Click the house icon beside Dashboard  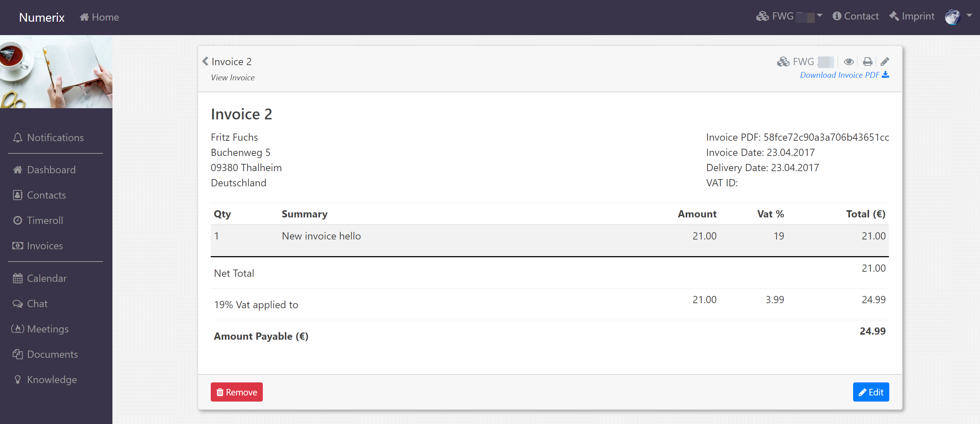(x=17, y=169)
